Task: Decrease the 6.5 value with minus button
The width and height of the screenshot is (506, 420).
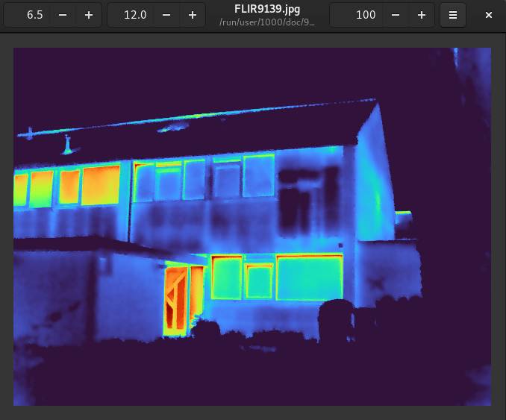Action: coord(63,15)
